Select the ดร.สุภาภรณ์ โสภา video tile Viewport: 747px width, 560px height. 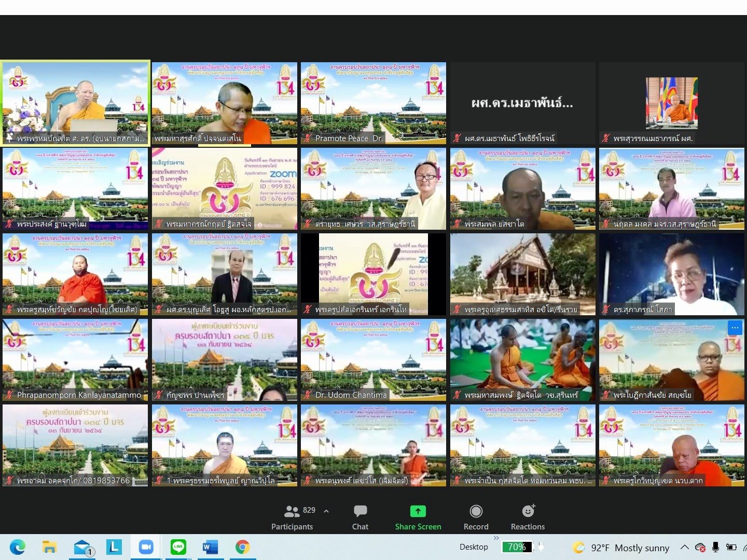672,274
